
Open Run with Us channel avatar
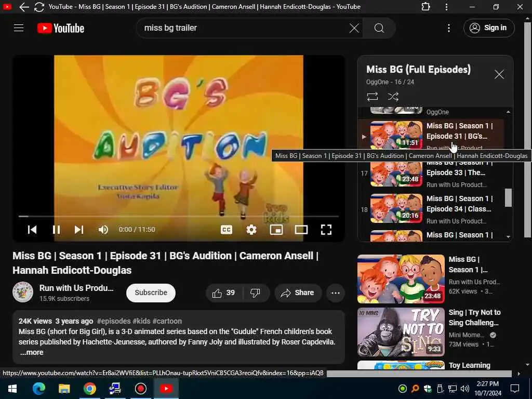point(23,292)
